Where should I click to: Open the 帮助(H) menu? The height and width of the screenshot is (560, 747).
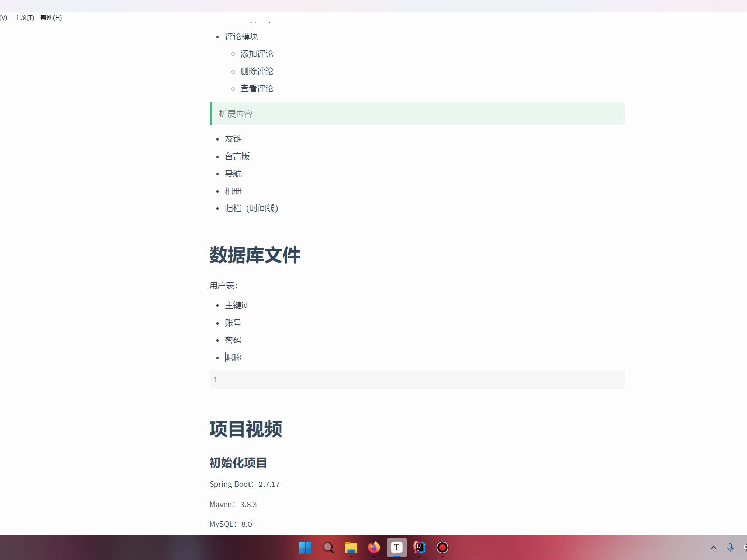pos(51,18)
